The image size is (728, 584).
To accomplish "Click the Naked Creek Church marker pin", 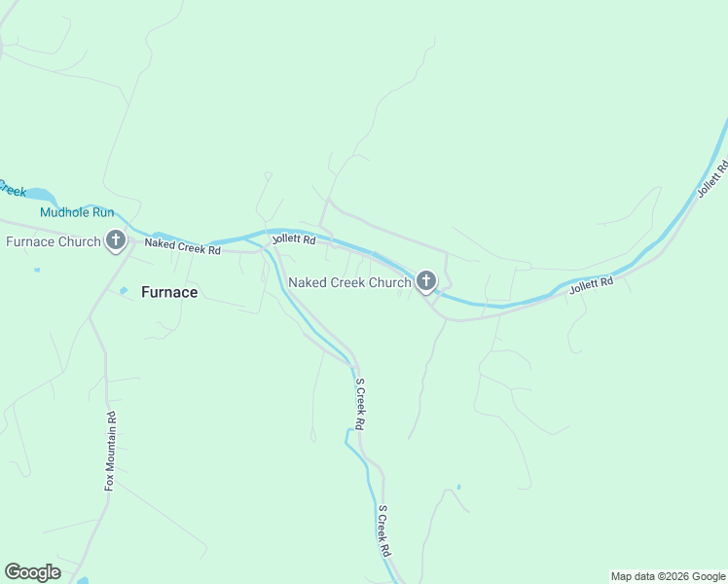I will (425, 282).
